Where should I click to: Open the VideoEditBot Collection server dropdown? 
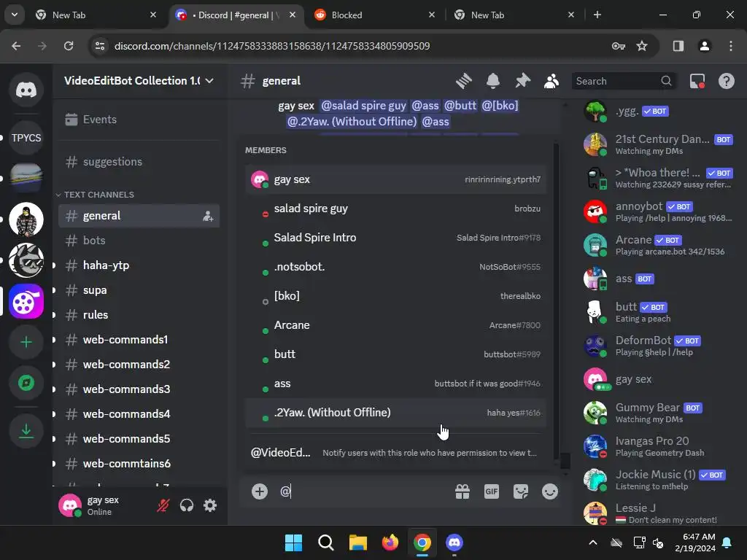pyautogui.click(x=139, y=81)
